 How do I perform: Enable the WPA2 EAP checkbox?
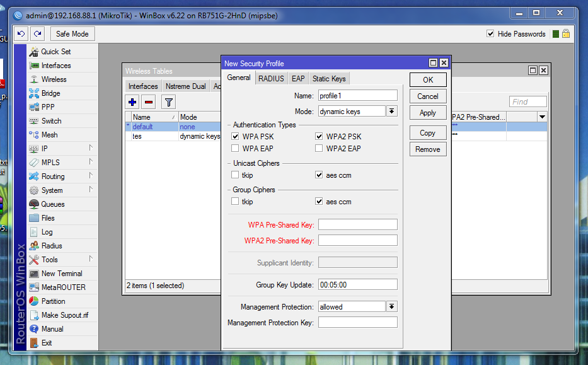pos(319,149)
